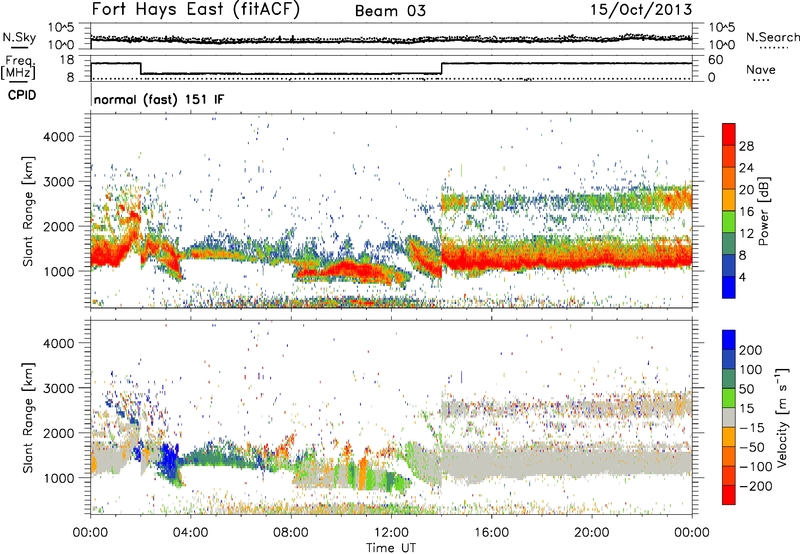Image resolution: width=800 pixels, height=554 pixels.
Task: Click the '20:00' time tick label
Action: click(x=591, y=533)
